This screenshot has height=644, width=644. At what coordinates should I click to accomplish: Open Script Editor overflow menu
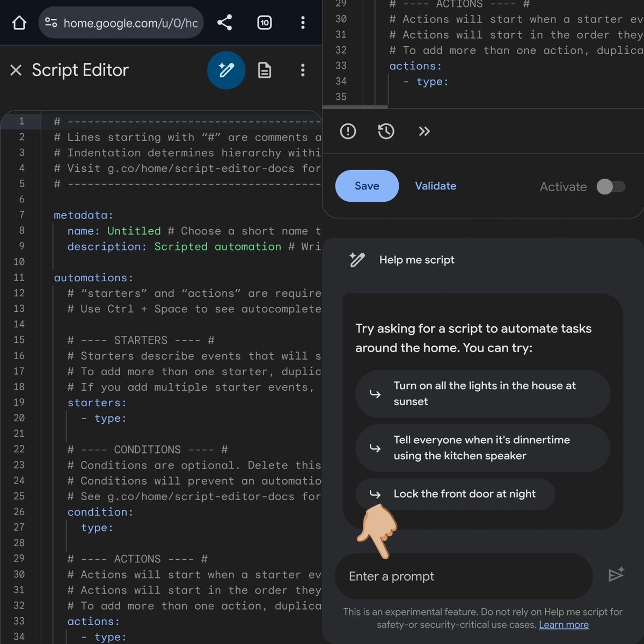click(303, 70)
